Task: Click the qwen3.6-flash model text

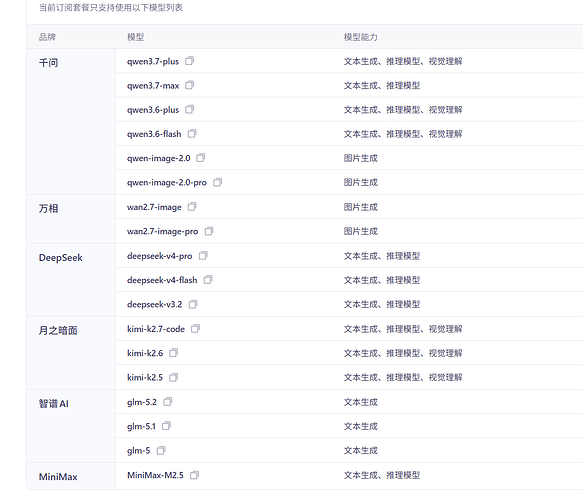Action: click(154, 134)
